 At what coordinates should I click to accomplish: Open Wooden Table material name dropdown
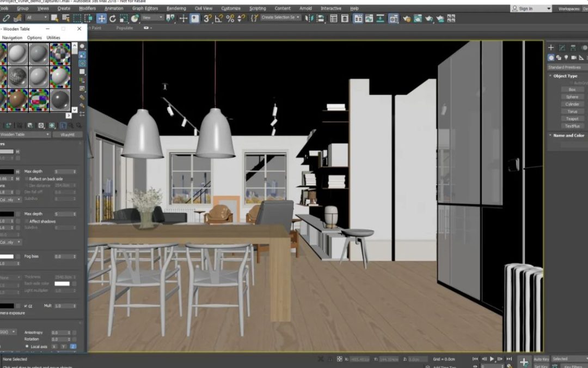pyautogui.click(x=24, y=135)
